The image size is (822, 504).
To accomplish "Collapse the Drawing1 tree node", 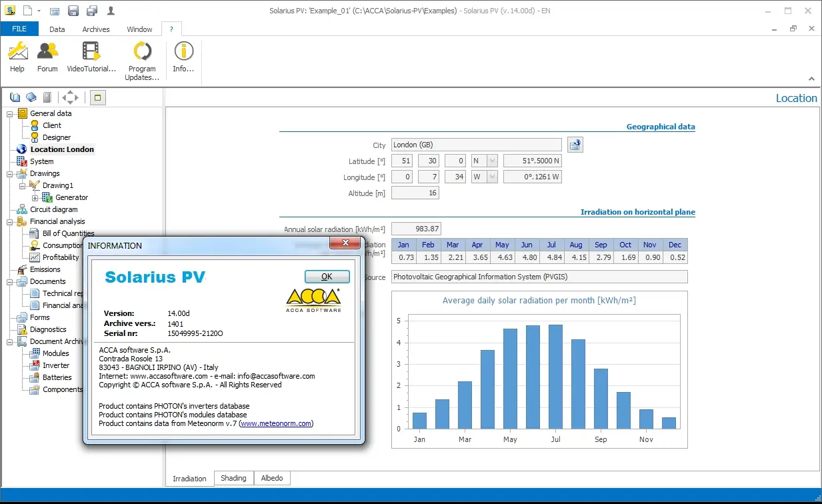I will click(x=23, y=185).
